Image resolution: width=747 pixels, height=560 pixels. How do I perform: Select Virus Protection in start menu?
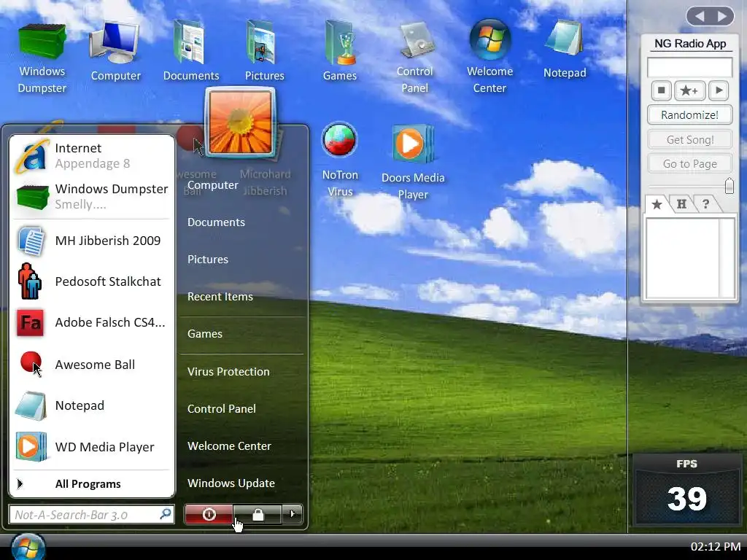click(228, 371)
